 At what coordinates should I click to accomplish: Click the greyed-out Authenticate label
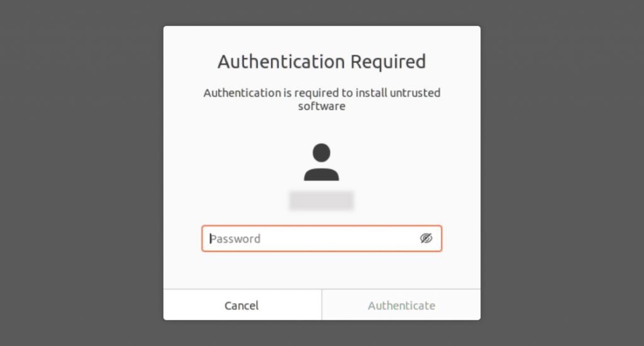point(401,306)
